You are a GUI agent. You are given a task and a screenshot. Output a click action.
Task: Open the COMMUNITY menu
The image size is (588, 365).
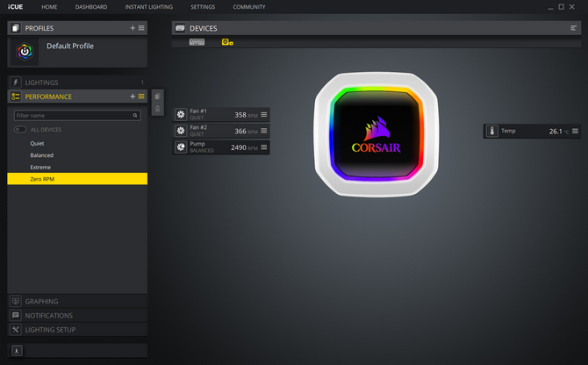tap(249, 7)
